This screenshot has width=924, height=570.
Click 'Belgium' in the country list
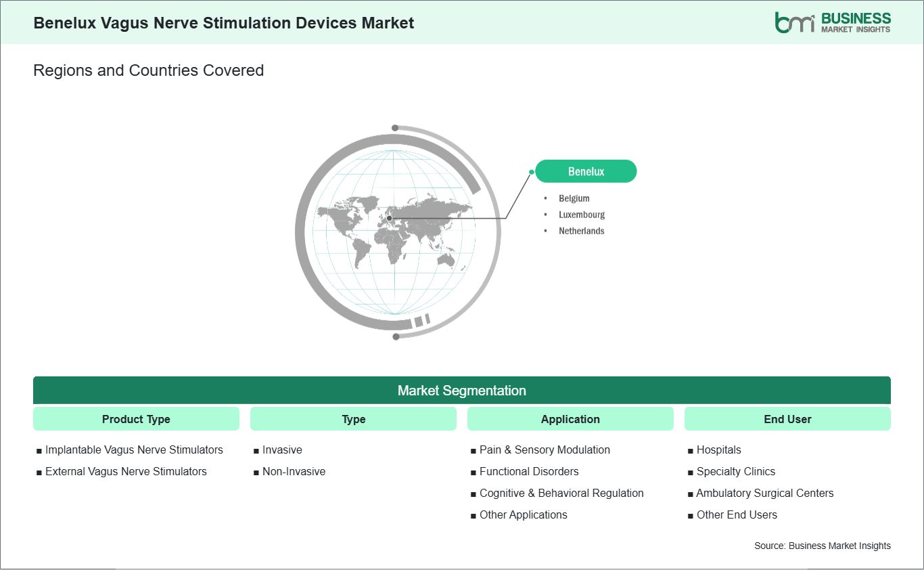[574, 198]
